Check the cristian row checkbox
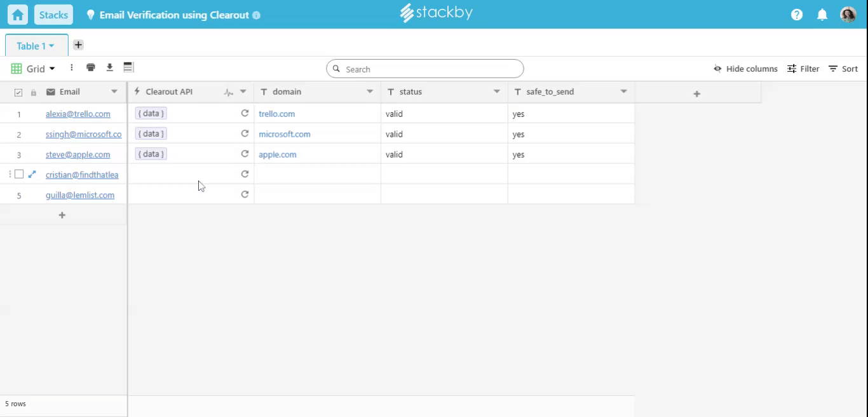This screenshot has width=868, height=417. 19,174
